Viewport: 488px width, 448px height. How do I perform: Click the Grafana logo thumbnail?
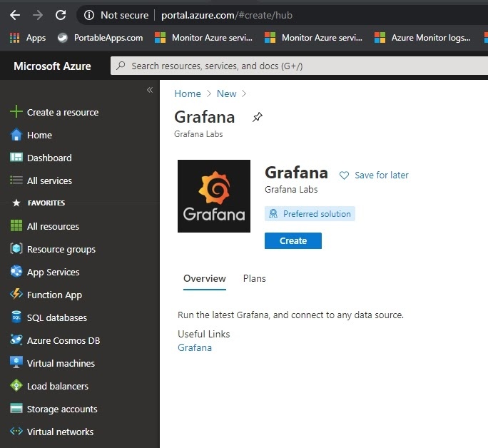[x=214, y=196]
